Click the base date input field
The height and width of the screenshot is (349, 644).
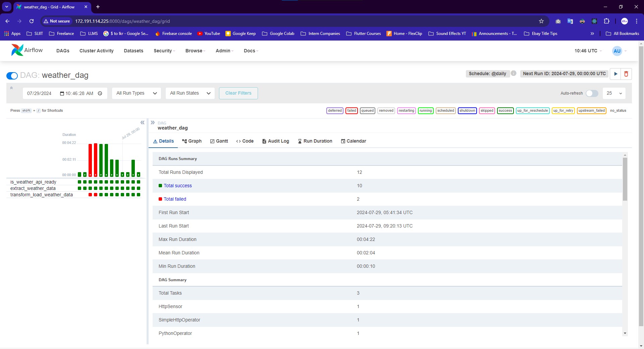tap(65, 93)
